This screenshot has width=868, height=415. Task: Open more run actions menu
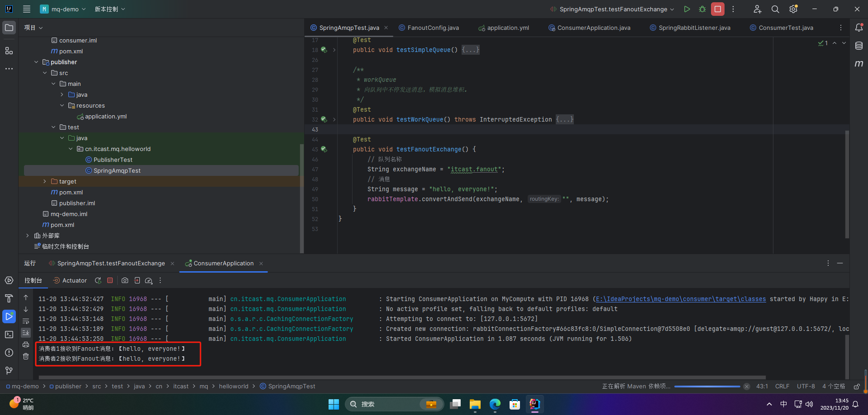[733, 9]
